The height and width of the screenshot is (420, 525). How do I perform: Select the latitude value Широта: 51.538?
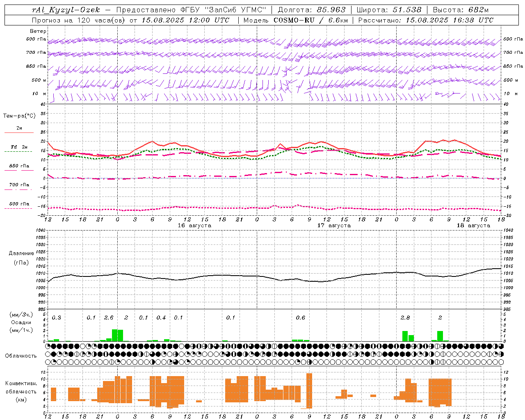coord(389,10)
